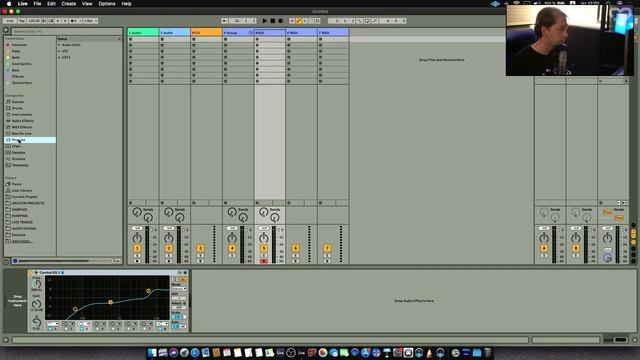Click EQ band point 1 on curve
Image resolution: width=640 pixels, height=360 pixels.
(x=75, y=309)
